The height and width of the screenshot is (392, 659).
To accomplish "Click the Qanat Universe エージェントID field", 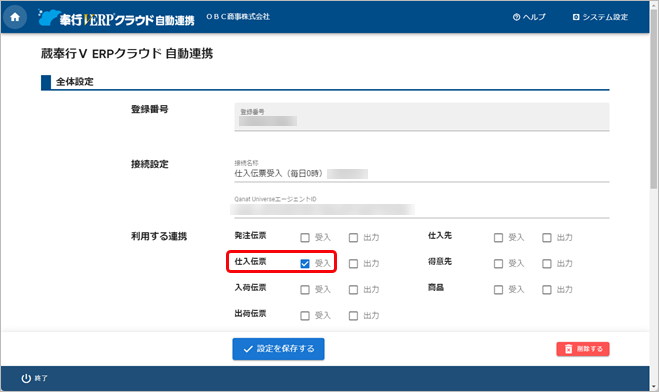I will 422,206.
